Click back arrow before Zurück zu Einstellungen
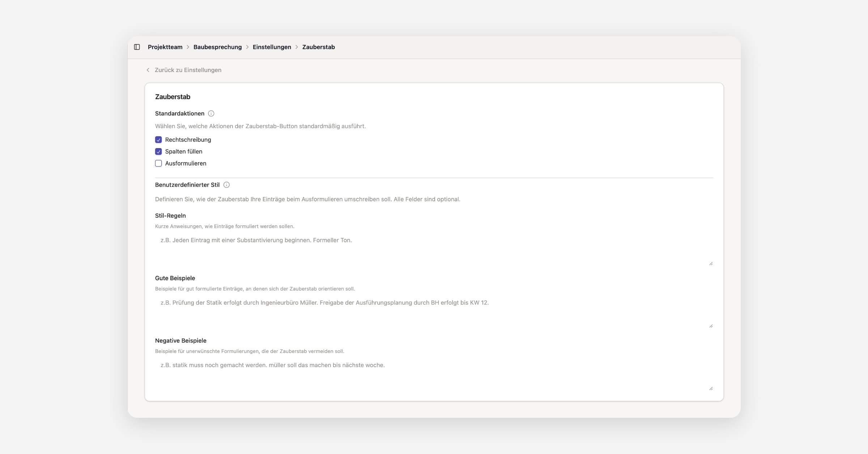 click(x=148, y=70)
